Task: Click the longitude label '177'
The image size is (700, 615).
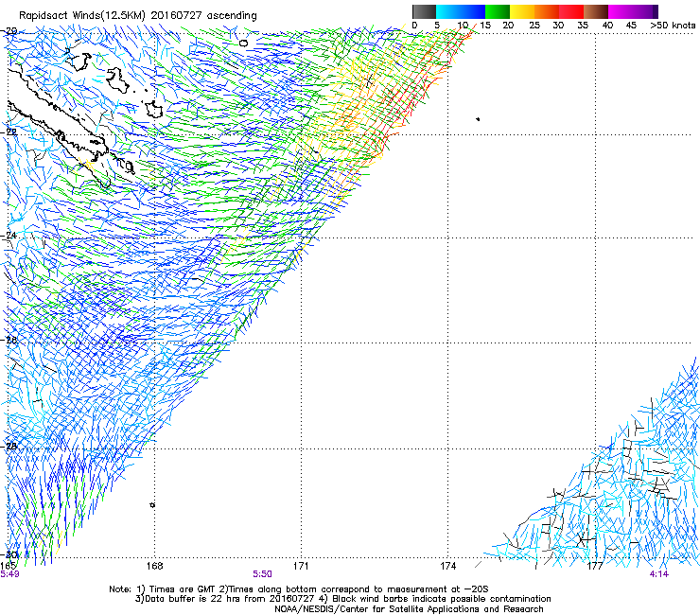Action: tap(595, 566)
